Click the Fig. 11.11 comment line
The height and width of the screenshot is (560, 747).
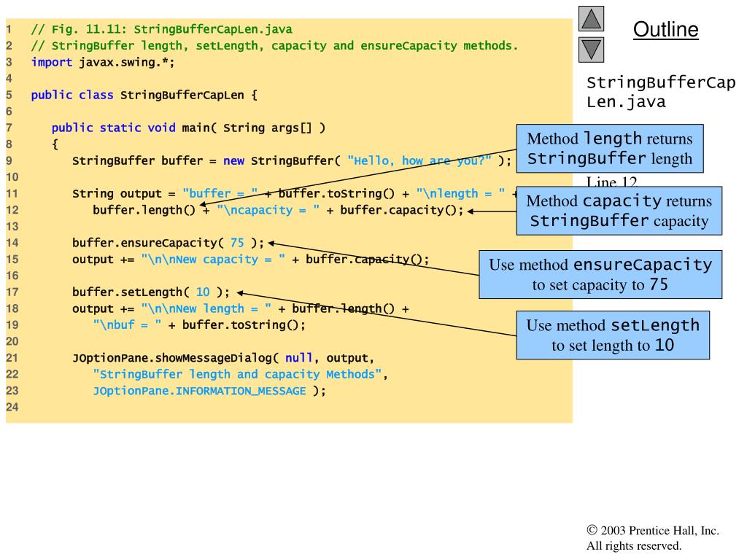[161, 29]
